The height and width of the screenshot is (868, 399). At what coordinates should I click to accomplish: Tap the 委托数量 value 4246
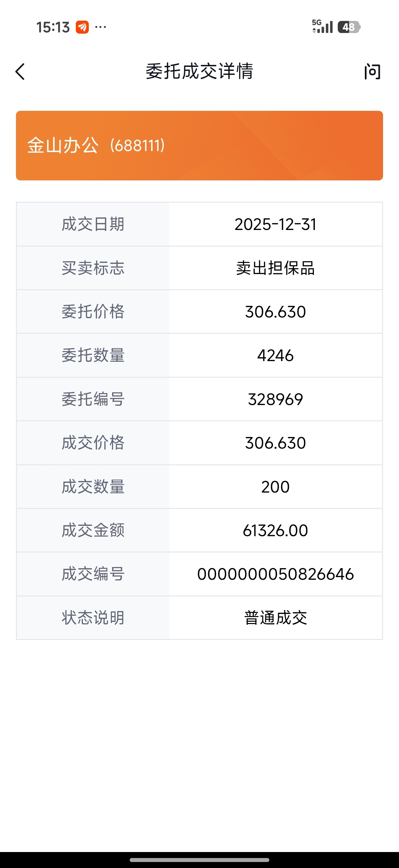tap(275, 355)
